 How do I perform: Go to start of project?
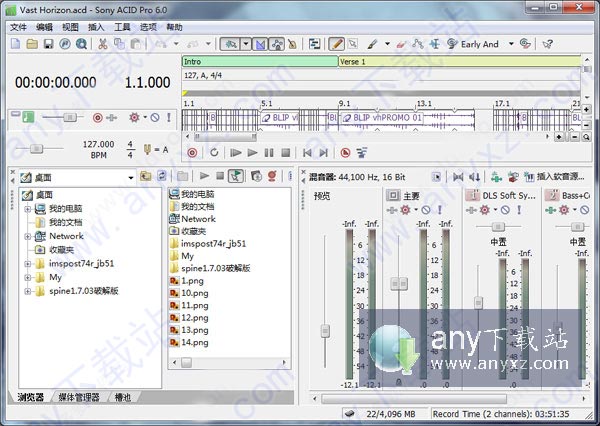[307, 153]
